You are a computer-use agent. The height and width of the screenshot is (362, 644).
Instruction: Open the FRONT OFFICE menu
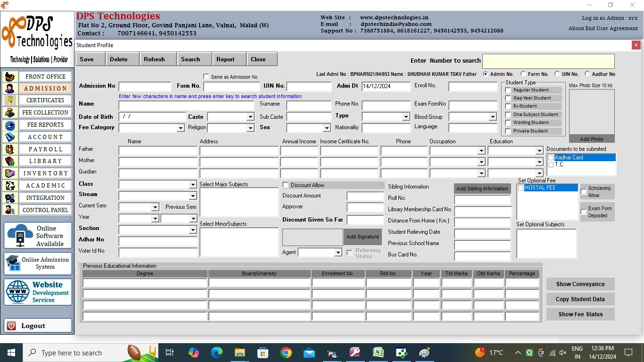tap(45, 76)
